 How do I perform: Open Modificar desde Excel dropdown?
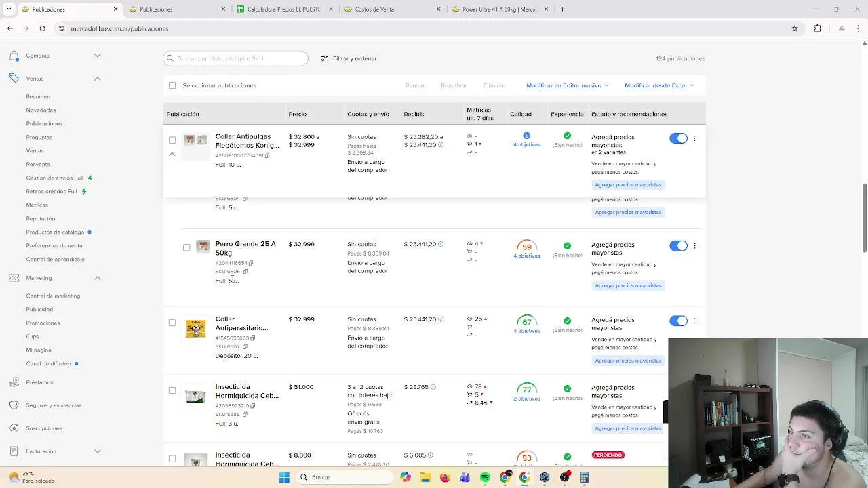pos(659,85)
